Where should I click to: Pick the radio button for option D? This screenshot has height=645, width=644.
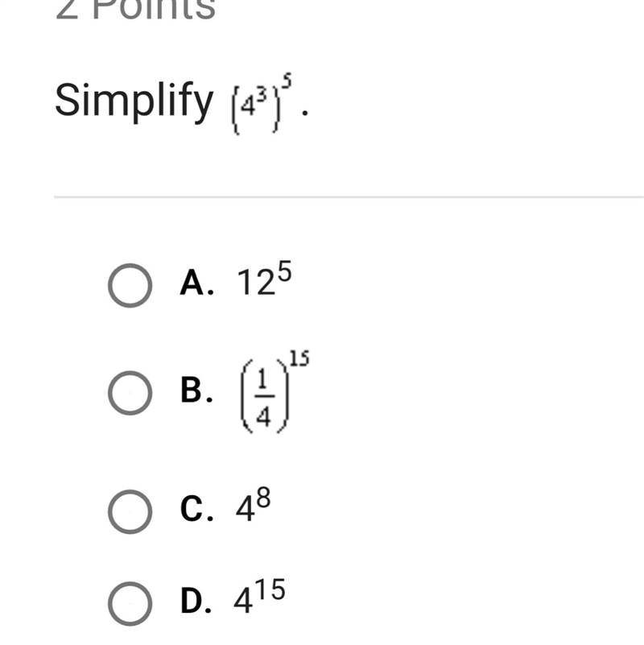point(130,603)
